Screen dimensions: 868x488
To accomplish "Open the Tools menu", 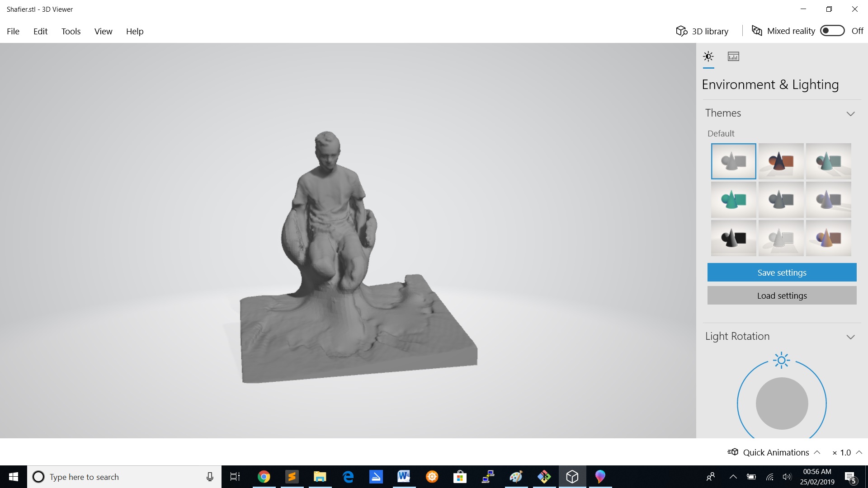I will [71, 31].
